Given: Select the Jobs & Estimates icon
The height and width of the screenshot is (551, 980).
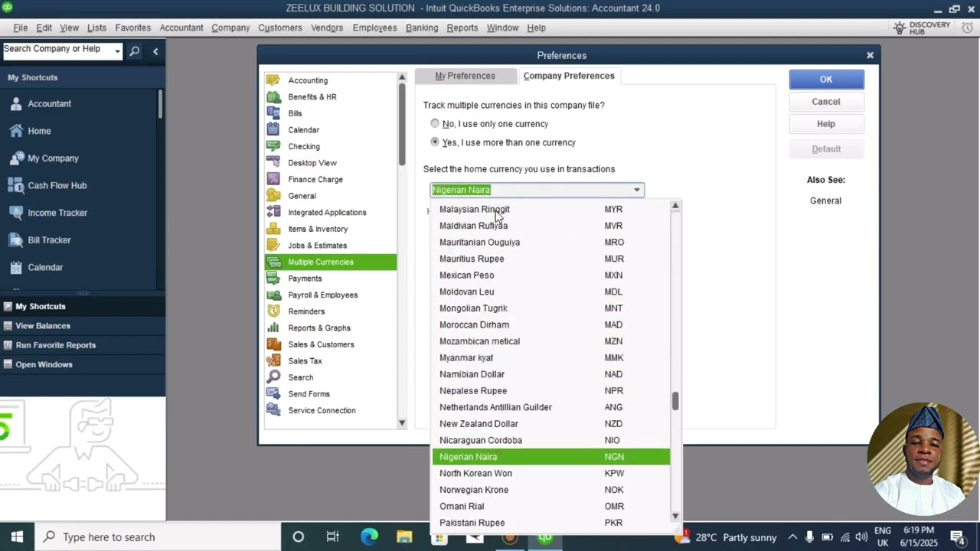Looking at the screenshot, I should coord(273,246).
